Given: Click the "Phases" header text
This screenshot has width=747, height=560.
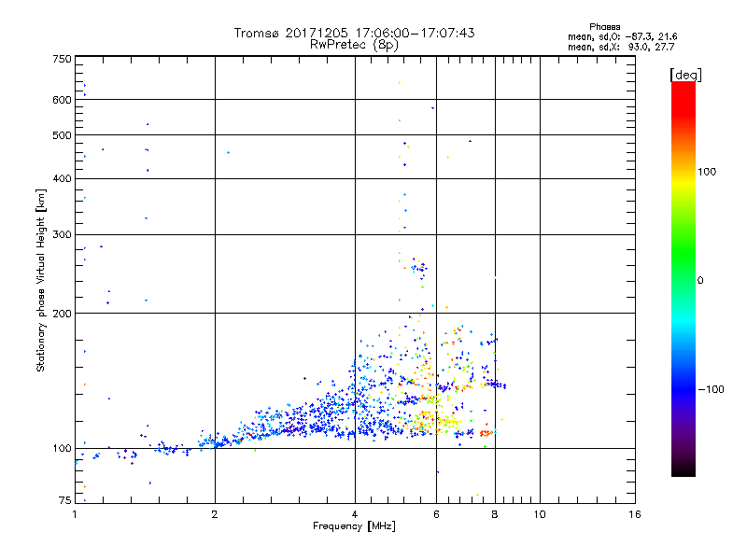Looking at the screenshot, I should coord(604,27).
